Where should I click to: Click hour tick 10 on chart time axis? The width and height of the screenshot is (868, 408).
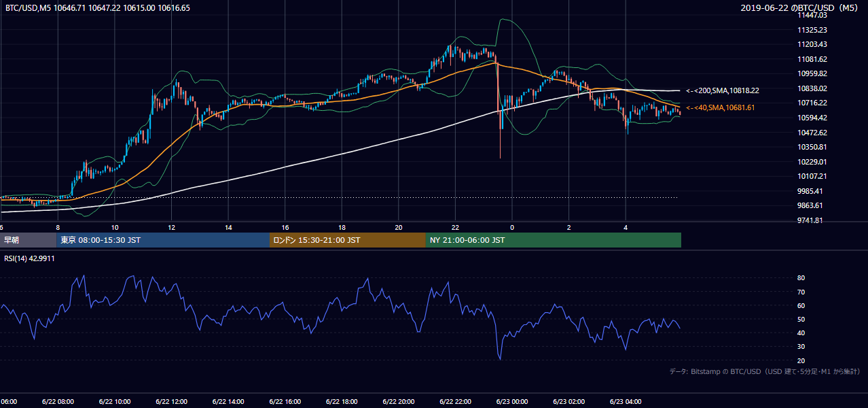coord(115,227)
